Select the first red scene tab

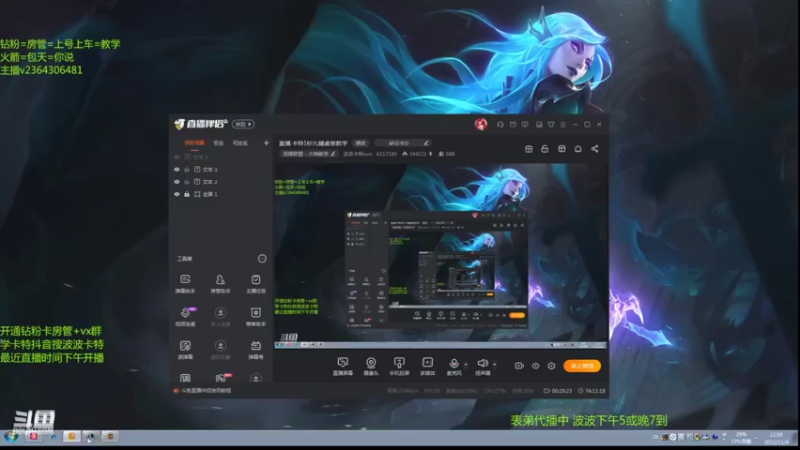[x=194, y=143]
